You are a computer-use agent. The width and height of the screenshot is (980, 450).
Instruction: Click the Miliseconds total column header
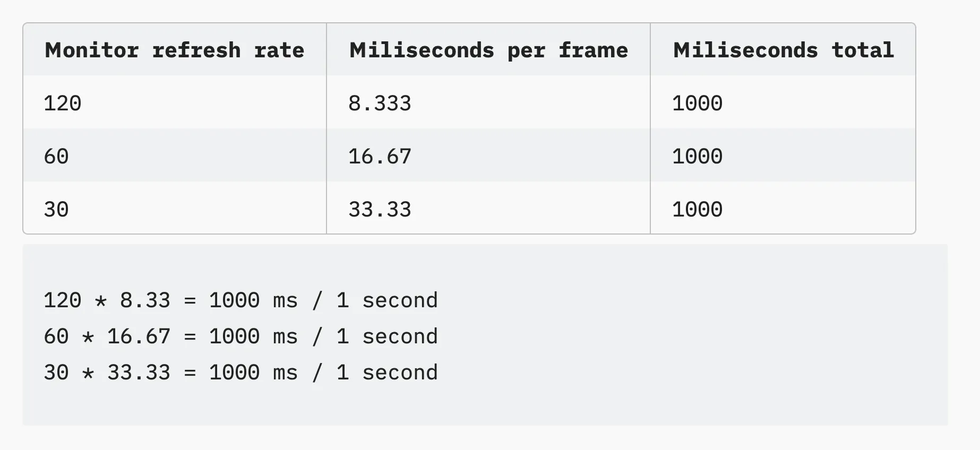784,50
